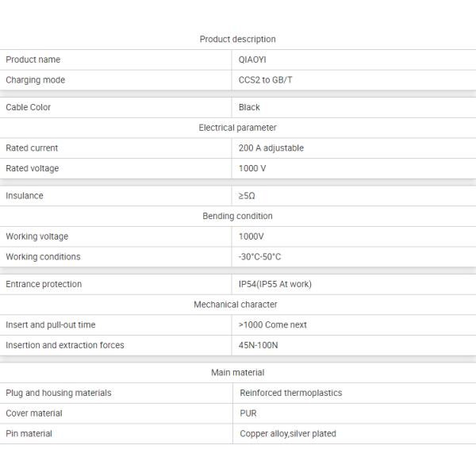Click the -30°C-50°C working conditions value
This screenshot has width=476, height=476.
[x=259, y=257]
